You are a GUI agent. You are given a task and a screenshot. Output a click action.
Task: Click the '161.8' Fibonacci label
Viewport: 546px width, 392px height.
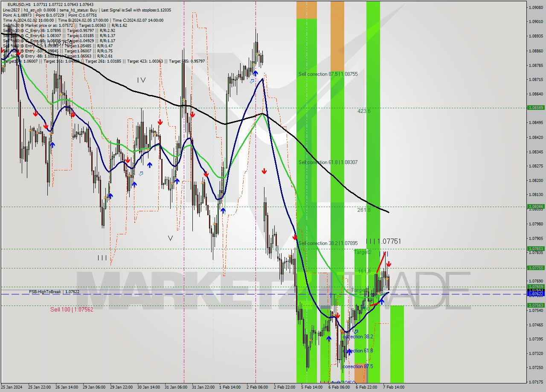pos(364,271)
